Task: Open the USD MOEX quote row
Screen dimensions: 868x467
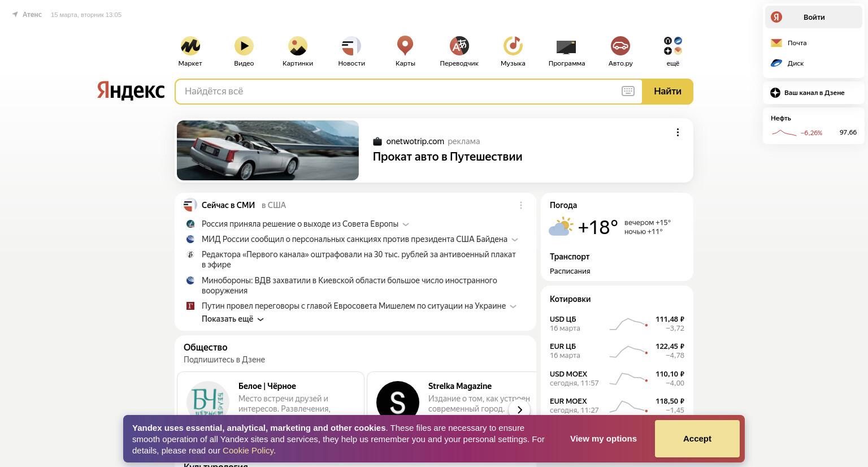Action: pyautogui.click(x=617, y=378)
